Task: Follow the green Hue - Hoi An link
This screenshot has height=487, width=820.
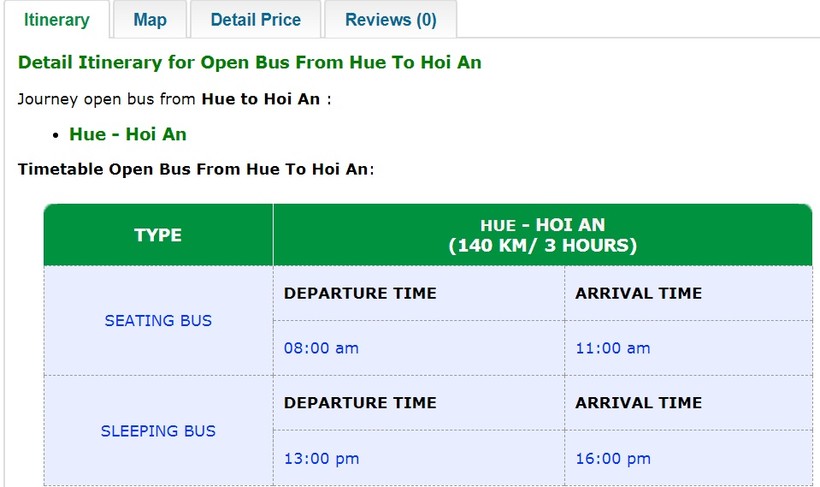Action: click(x=128, y=134)
